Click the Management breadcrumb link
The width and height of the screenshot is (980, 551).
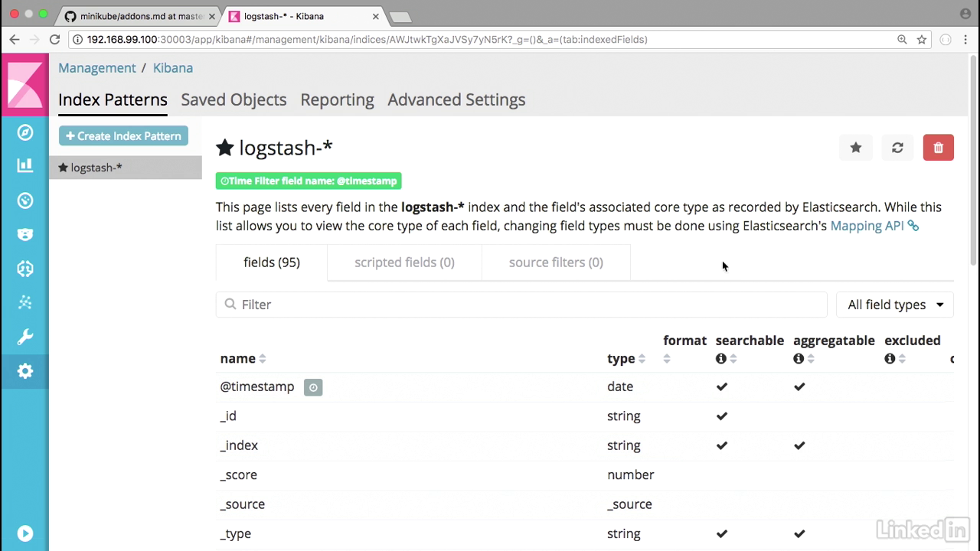point(97,68)
